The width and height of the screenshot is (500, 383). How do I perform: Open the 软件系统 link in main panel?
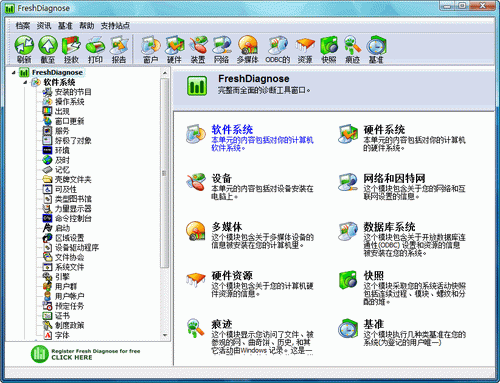232,129
